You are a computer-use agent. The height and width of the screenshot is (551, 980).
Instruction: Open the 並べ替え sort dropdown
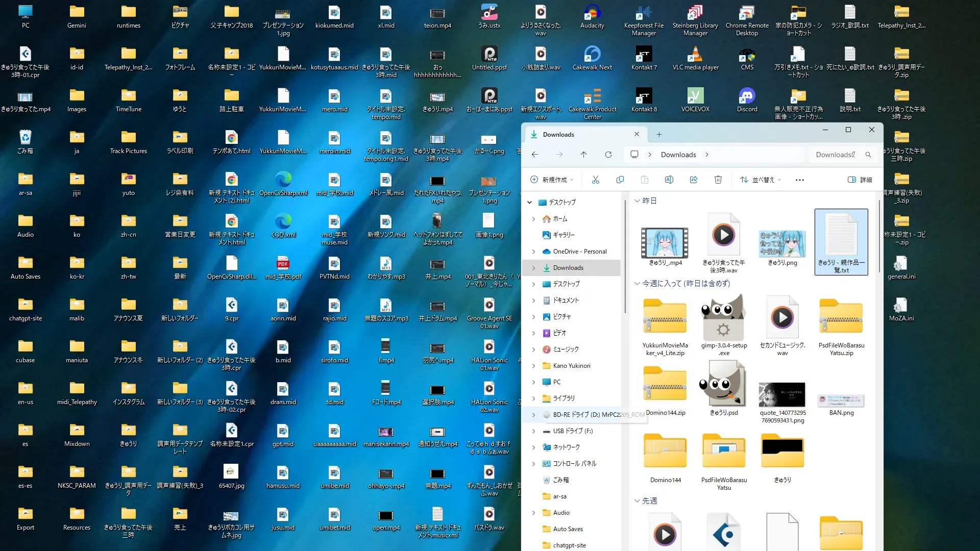coord(761,180)
